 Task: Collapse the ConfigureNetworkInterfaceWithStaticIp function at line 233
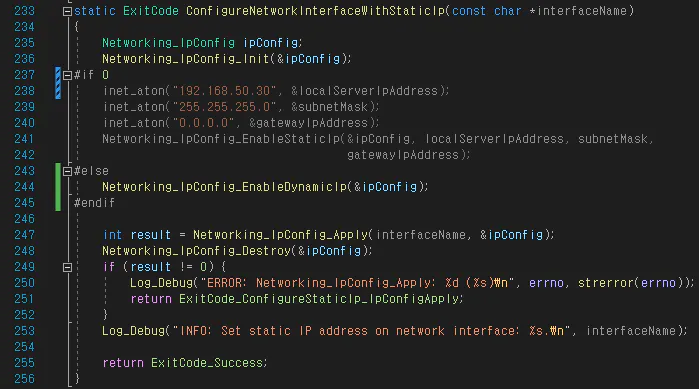click(x=67, y=11)
